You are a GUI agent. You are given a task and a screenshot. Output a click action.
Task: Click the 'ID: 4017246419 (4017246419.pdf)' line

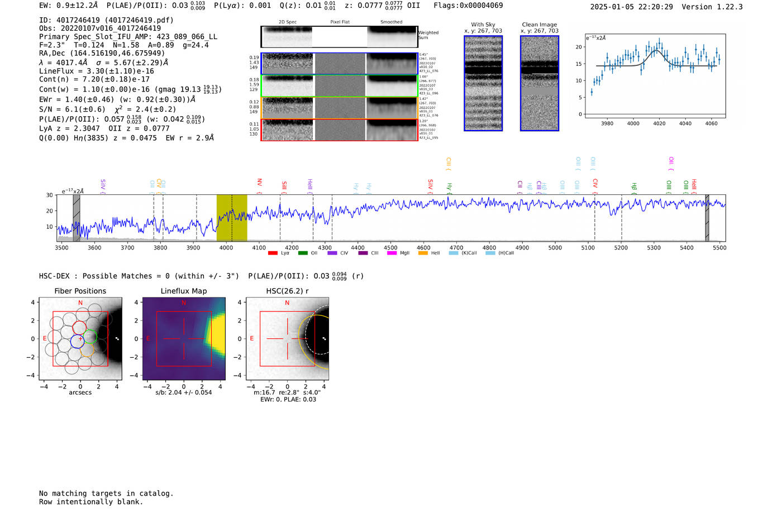click(x=106, y=20)
